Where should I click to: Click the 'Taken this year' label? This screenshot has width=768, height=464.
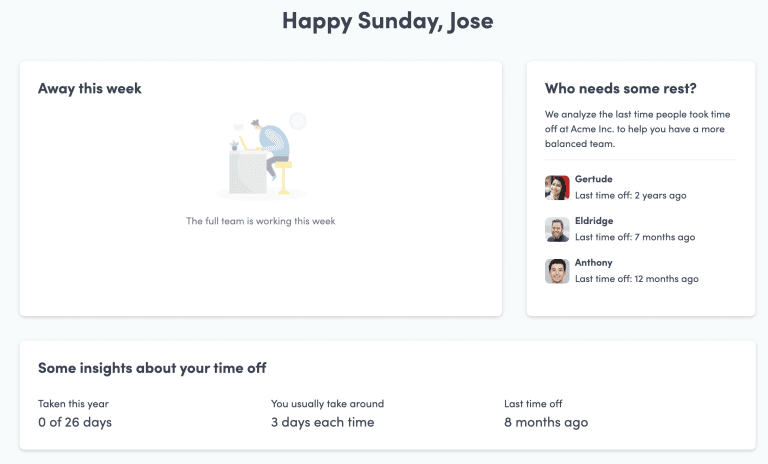pyautogui.click(x=73, y=404)
